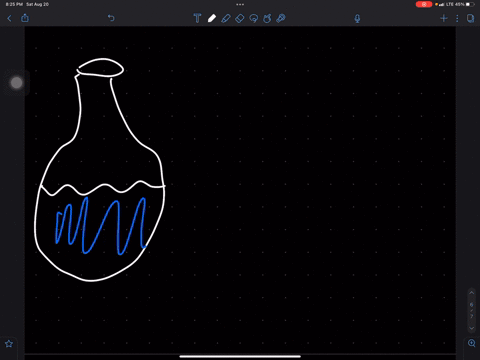This screenshot has height=360, width=480.
Task: Open the more options menu
Action: coord(457,18)
